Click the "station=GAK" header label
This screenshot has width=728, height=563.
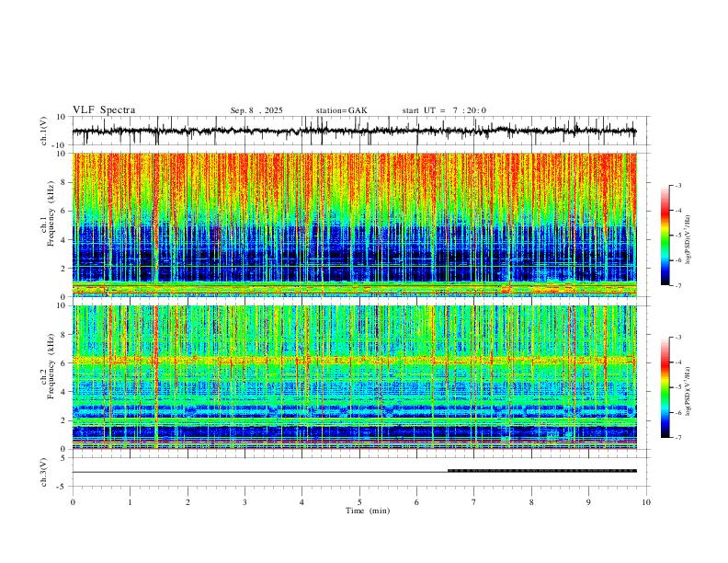point(341,110)
